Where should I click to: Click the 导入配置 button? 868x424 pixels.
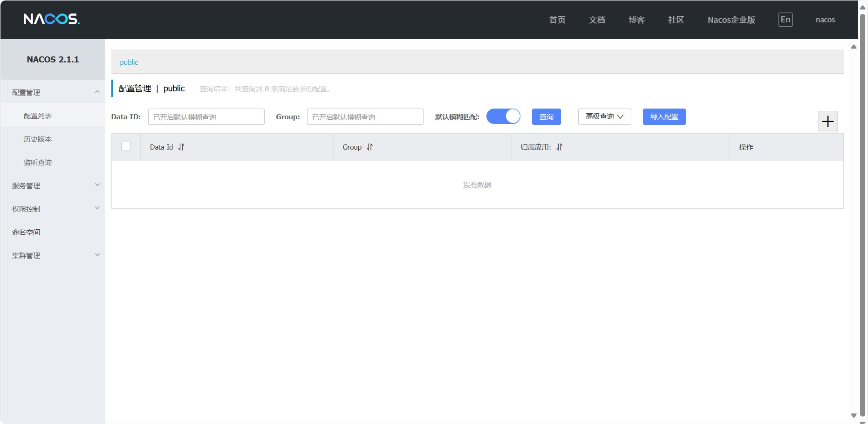point(664,116)
